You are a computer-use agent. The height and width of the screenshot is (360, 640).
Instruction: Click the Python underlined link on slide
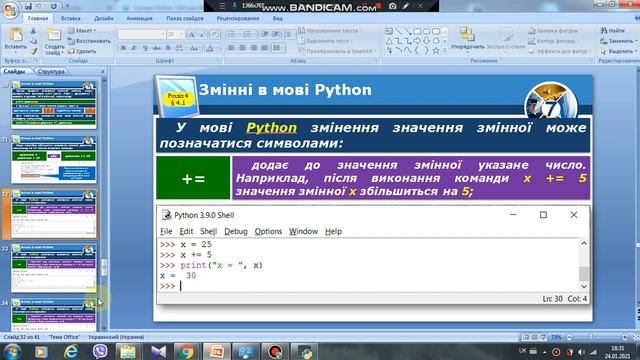click(271, 128)
